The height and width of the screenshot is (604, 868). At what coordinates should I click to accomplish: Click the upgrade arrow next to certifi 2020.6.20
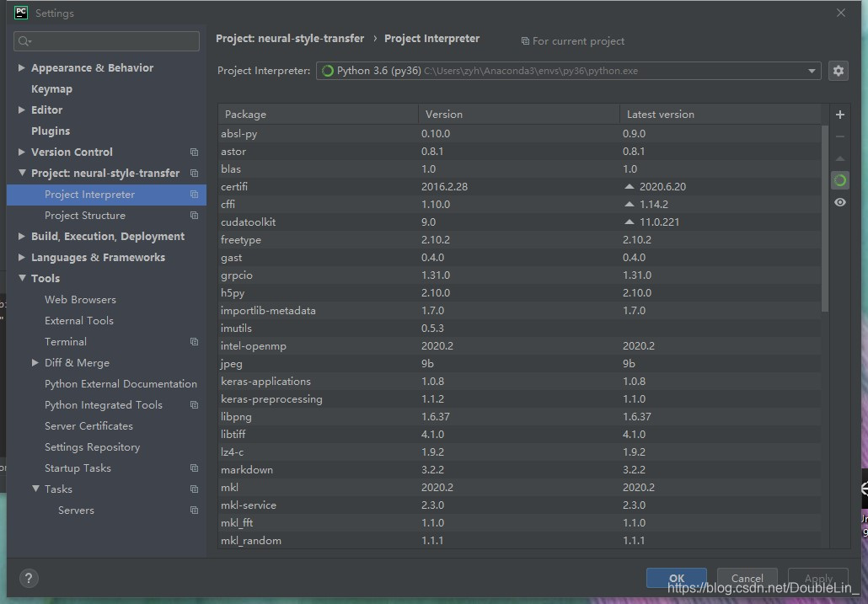[x=629, y=186]
